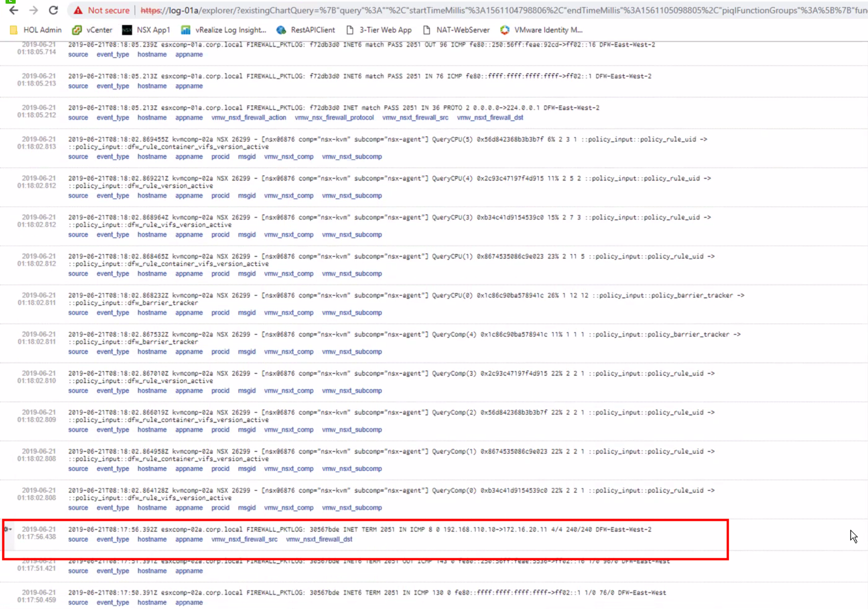Click vmw_nsxt_firewall_action field link
Image resolution: width=868 pixels, height=609 pixels.
point(249,118)
